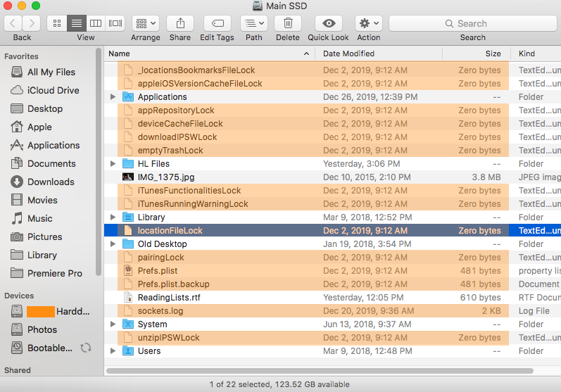Click the Main SSD title drive icon

pyautogui.click(x=257, y=6)
